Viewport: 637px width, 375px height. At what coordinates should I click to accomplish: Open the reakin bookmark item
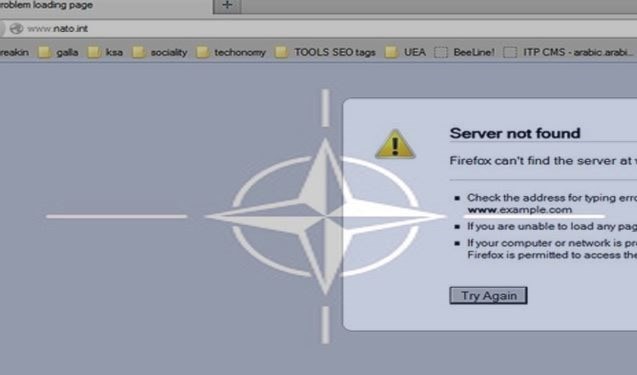(14, 52)
